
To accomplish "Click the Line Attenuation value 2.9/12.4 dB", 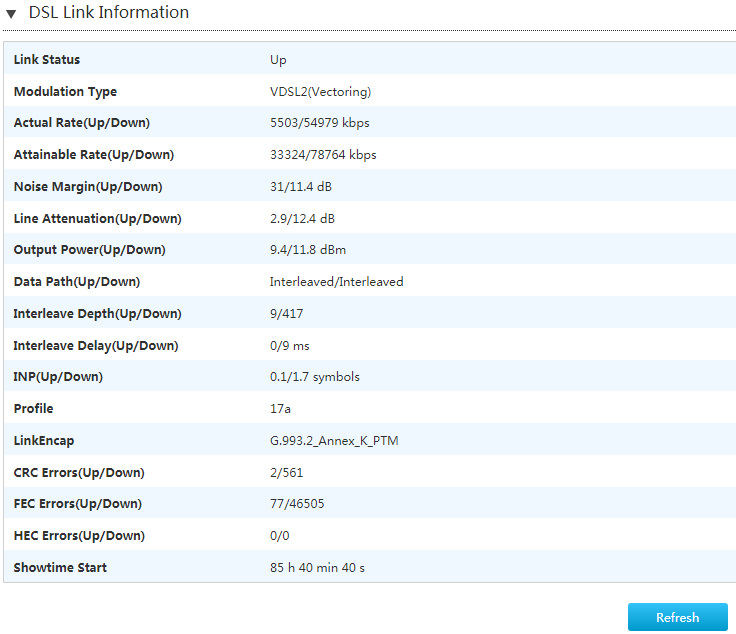I will 302,219.
